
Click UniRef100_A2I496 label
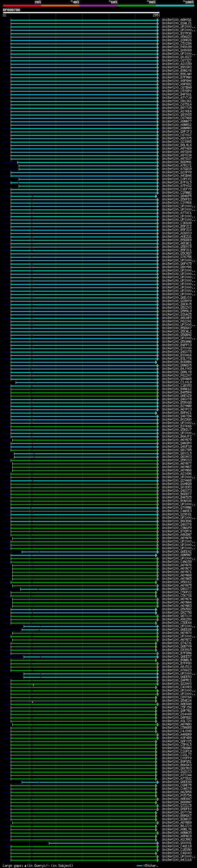tap(177, 474)
